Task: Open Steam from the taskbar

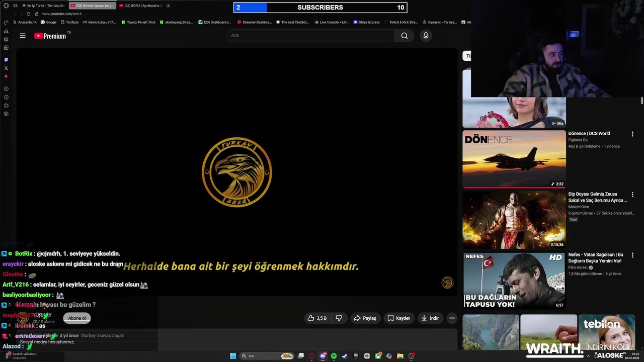Action: [x=345, y=356]
